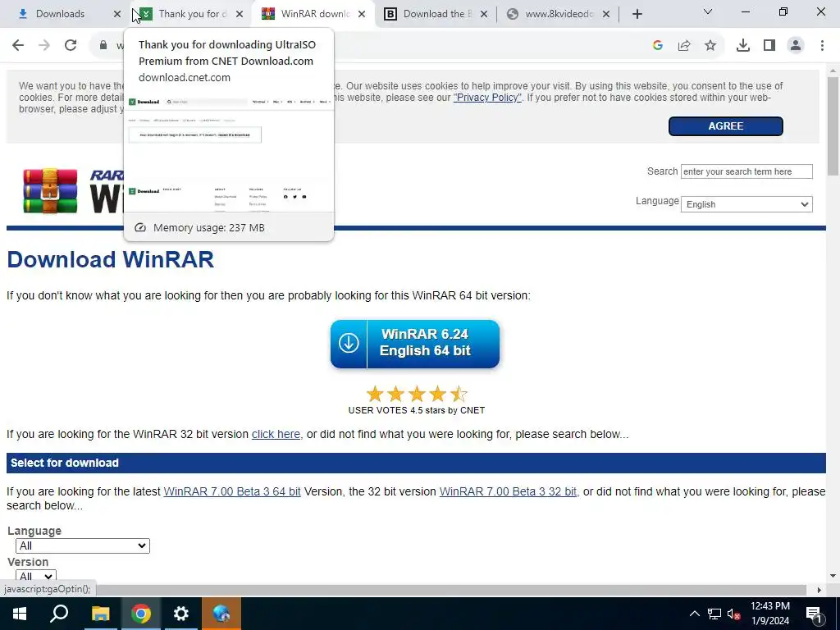
Task: Open the network tray icon
Action: [714, 614]
